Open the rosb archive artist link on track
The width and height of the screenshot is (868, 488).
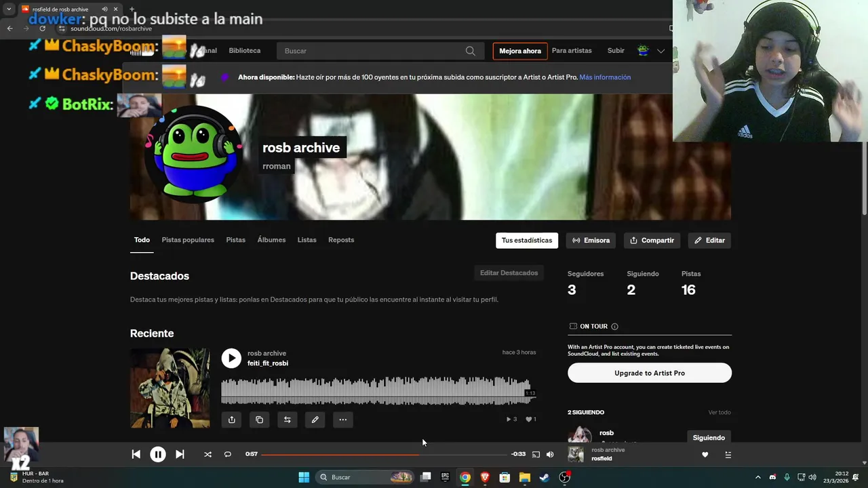click(267, 353)
